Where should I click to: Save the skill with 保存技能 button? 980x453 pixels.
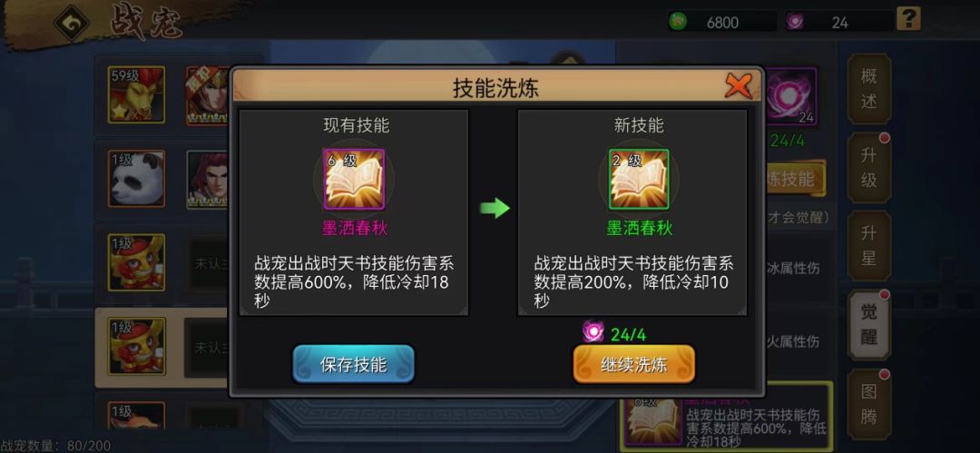tap(353, 365)
